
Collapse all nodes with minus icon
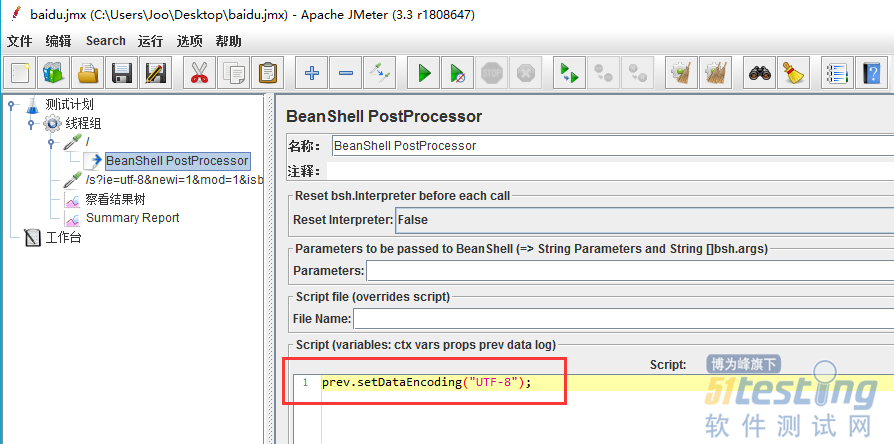(346, 73)
